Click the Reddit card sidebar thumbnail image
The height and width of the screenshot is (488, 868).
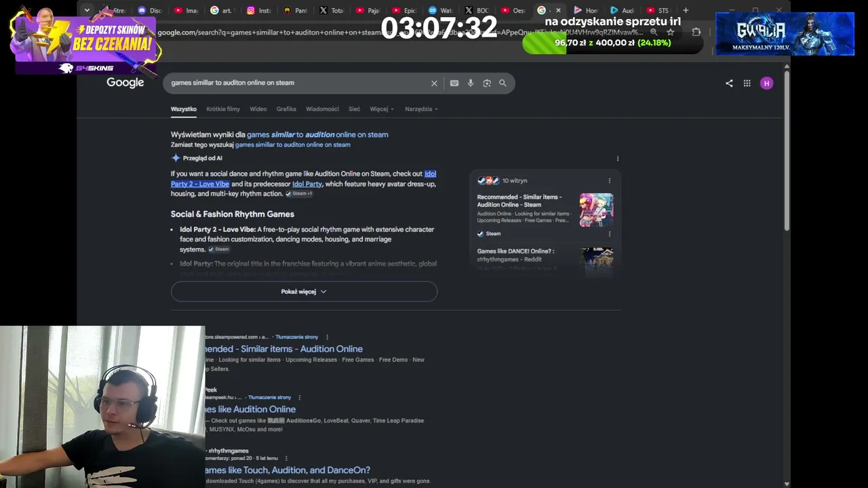point(597,262)
